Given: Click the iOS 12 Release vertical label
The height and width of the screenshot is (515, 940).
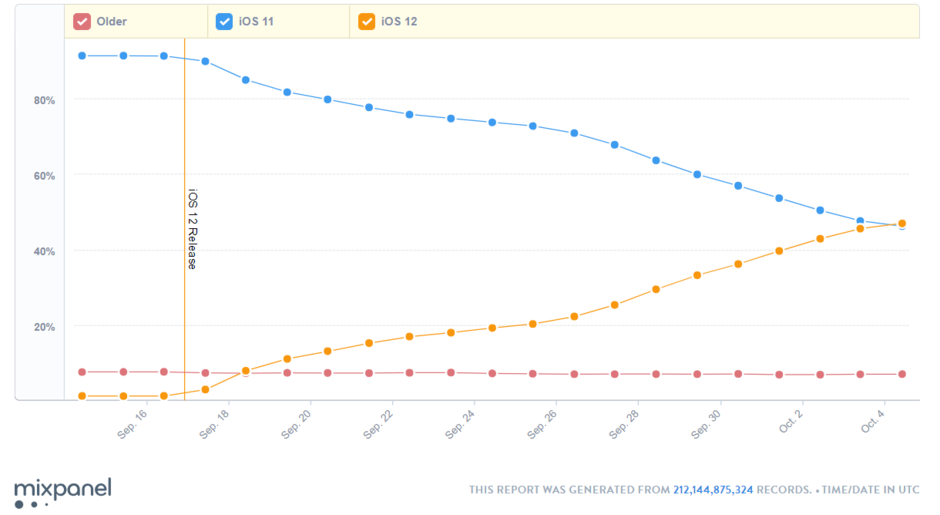Looking at the screenshot, I should pyautogui.click(x=192, y=229).
